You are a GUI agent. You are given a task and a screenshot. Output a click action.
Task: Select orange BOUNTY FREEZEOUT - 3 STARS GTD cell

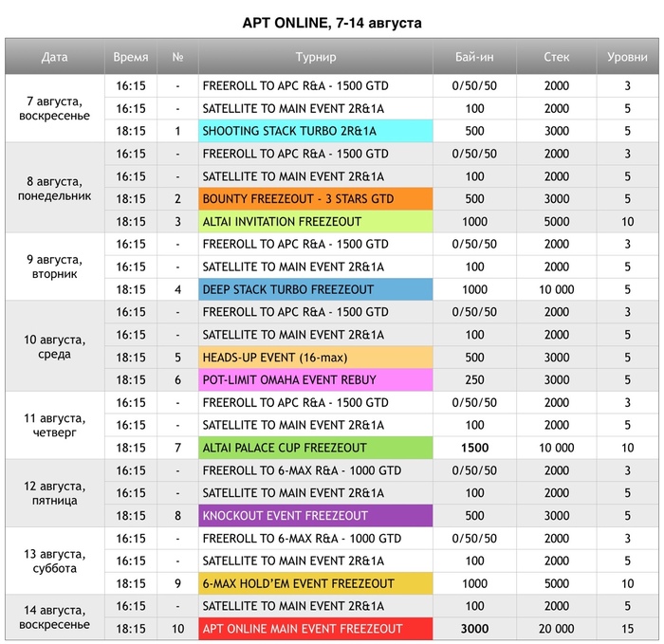316,198
